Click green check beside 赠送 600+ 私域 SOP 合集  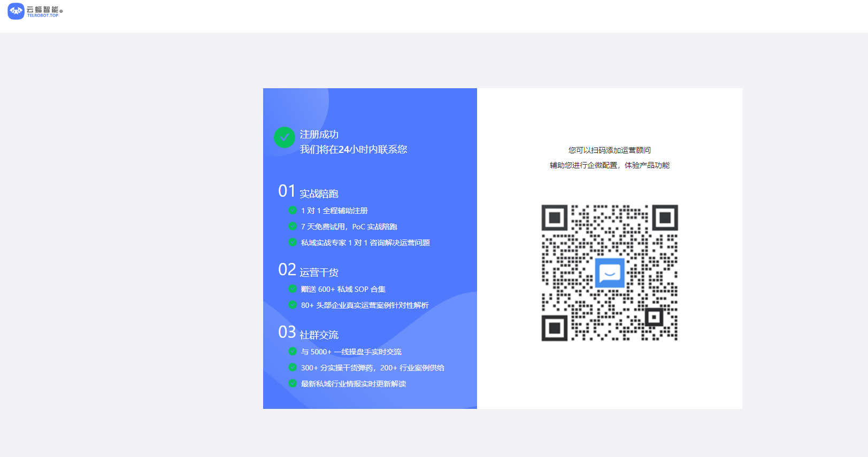[293, 289]
